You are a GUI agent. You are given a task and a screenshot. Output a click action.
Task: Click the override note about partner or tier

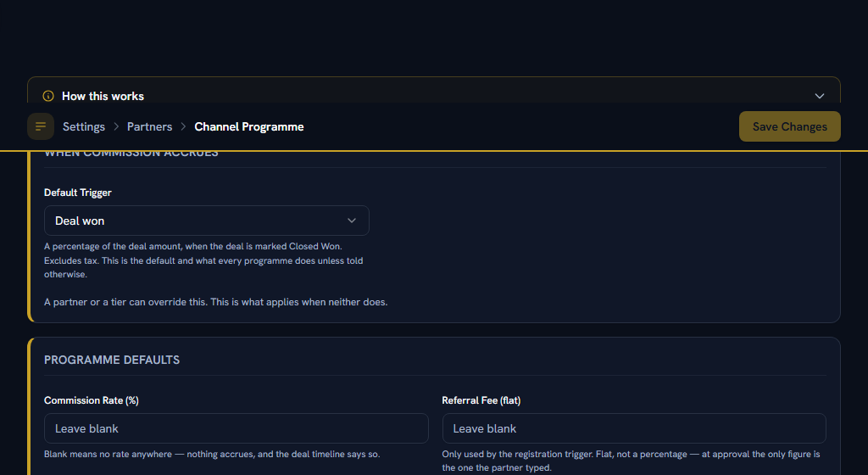coord(216,302)
